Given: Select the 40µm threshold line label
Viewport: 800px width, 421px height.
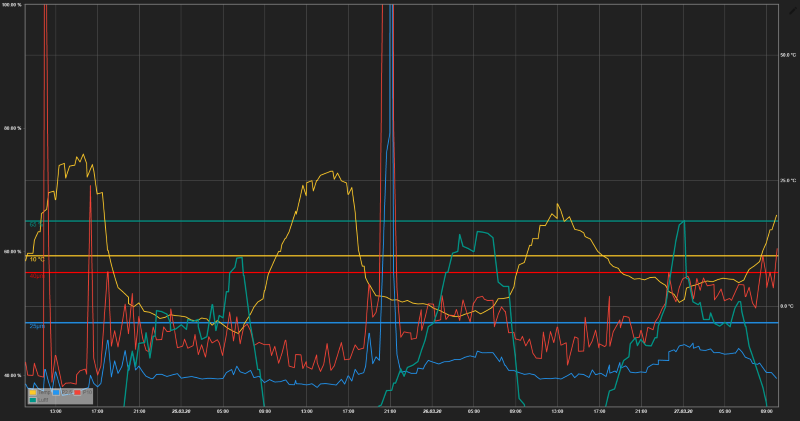Looking at the screenshot, I should [x=36, y=276].
